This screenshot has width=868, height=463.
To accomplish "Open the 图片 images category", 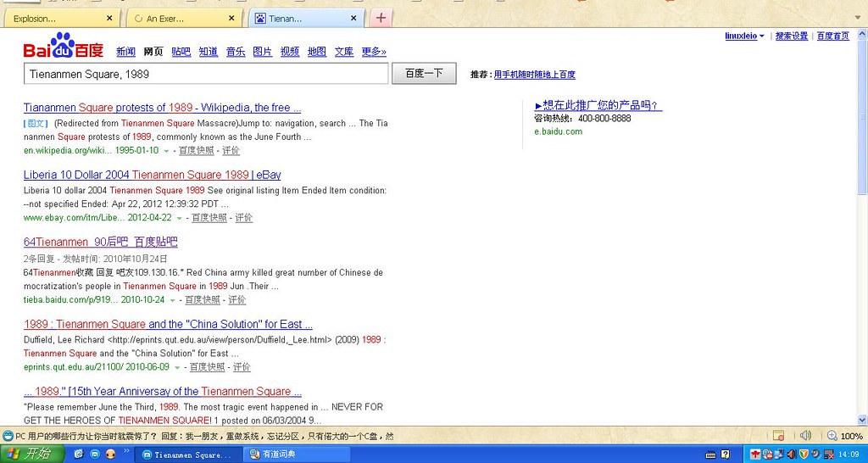I will tap(263, 52).
